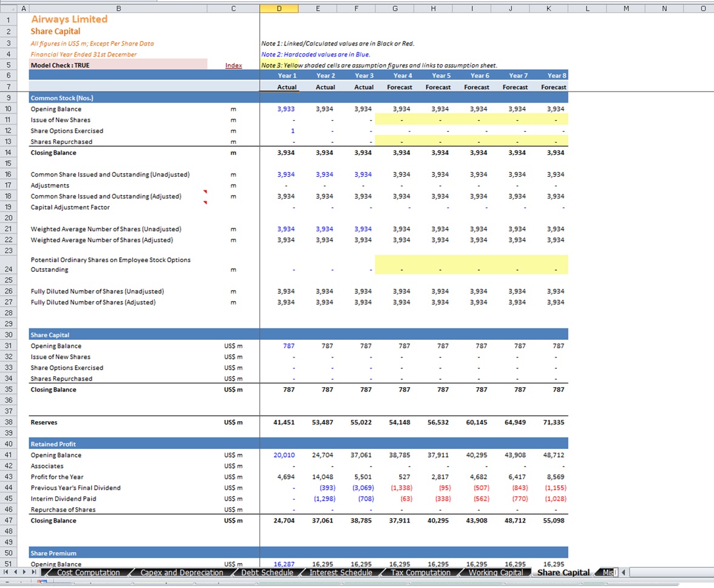Click Share Premium opening balance 16,287
This screenshot has height=588, width=714.
284,564
